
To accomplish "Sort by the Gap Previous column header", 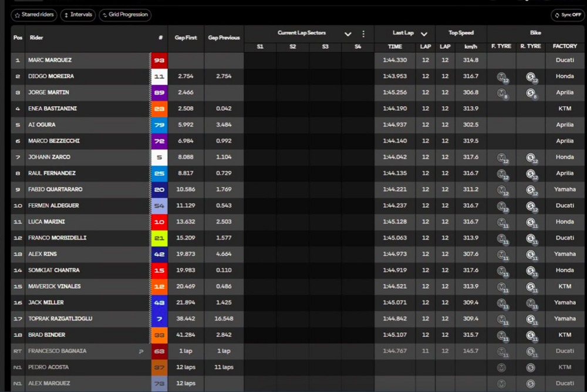I will 224,38.
